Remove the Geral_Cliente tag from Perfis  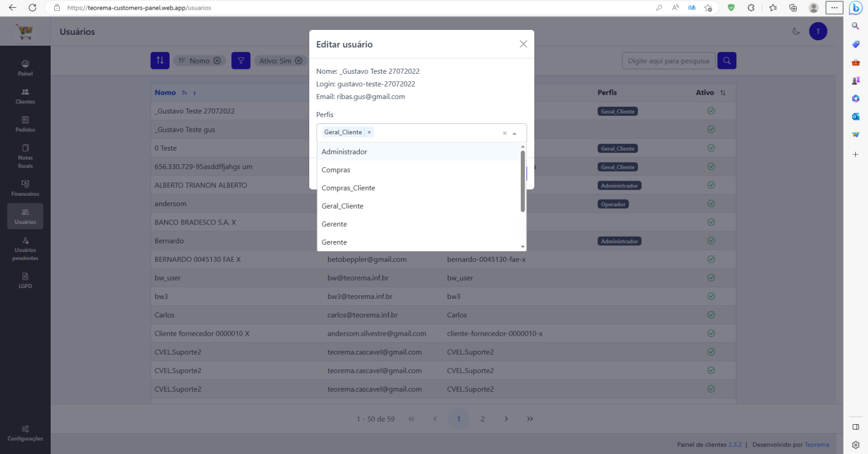369,132
